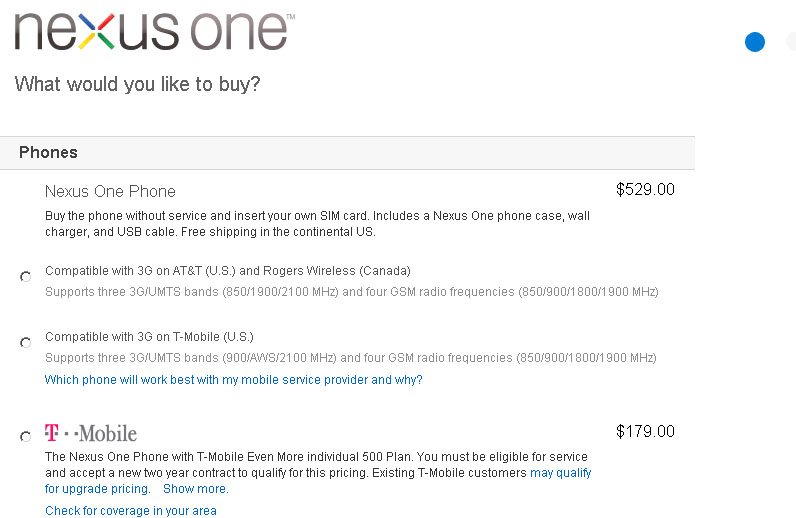Click the Nexus One logo

(x=154, y=31)
